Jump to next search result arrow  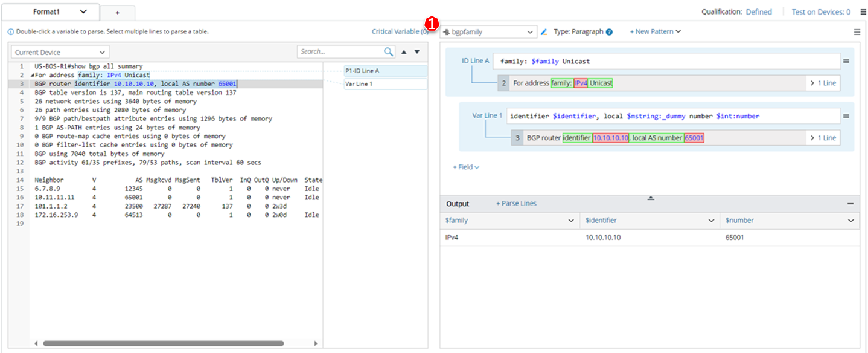(x=416, y=52)
